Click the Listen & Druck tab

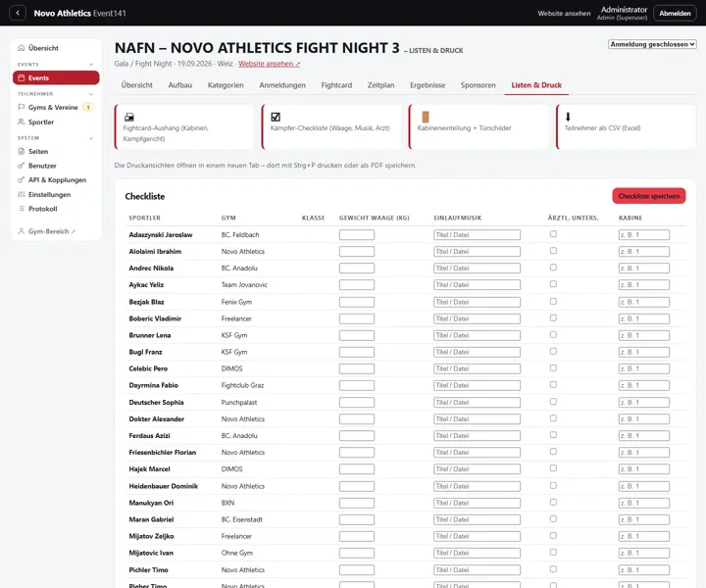[x=536, y=85]
